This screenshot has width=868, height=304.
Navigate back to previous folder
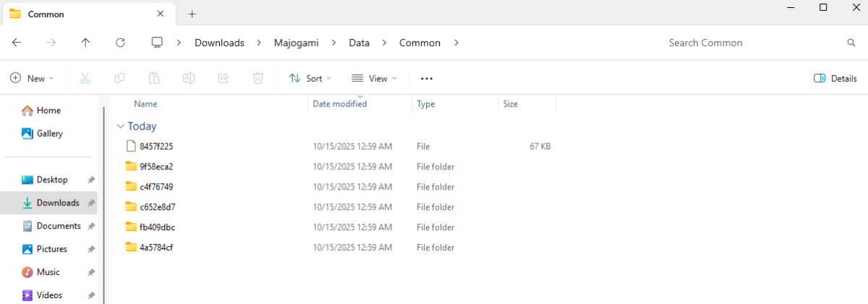(x=17, y=43)
